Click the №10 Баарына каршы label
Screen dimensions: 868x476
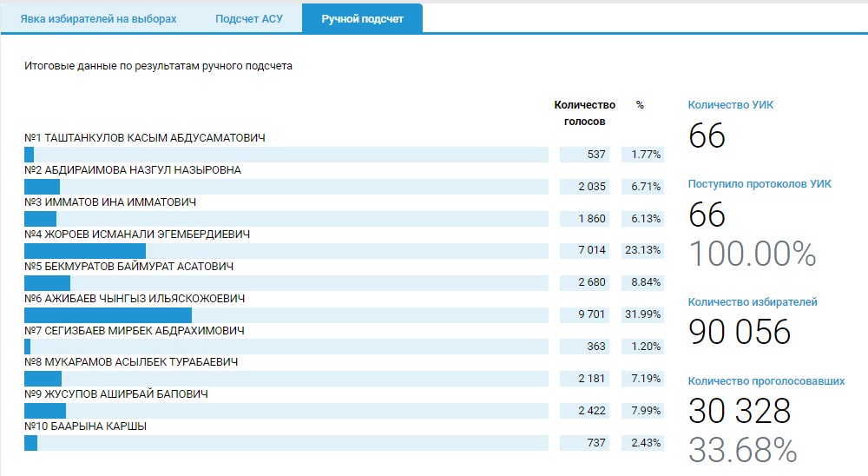click(x=85, y=426)
